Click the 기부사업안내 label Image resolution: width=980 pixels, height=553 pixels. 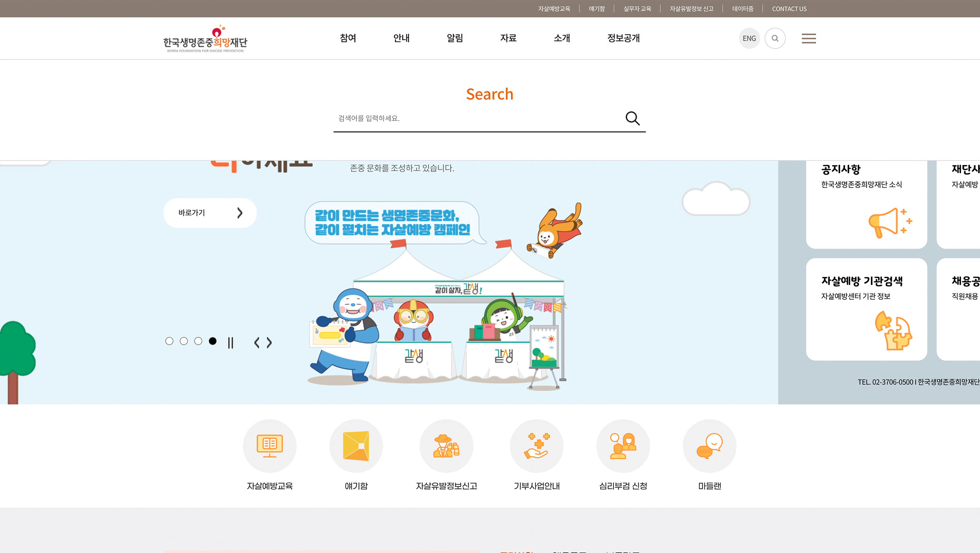point(537,486)
